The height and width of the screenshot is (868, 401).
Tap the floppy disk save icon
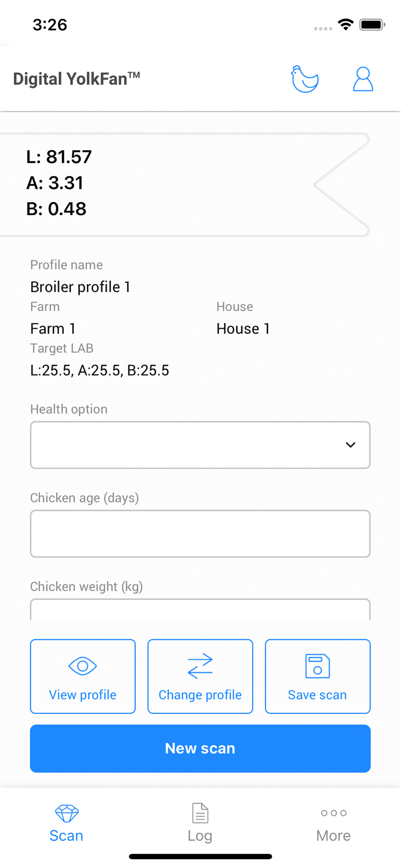click(x=317, y=666)
